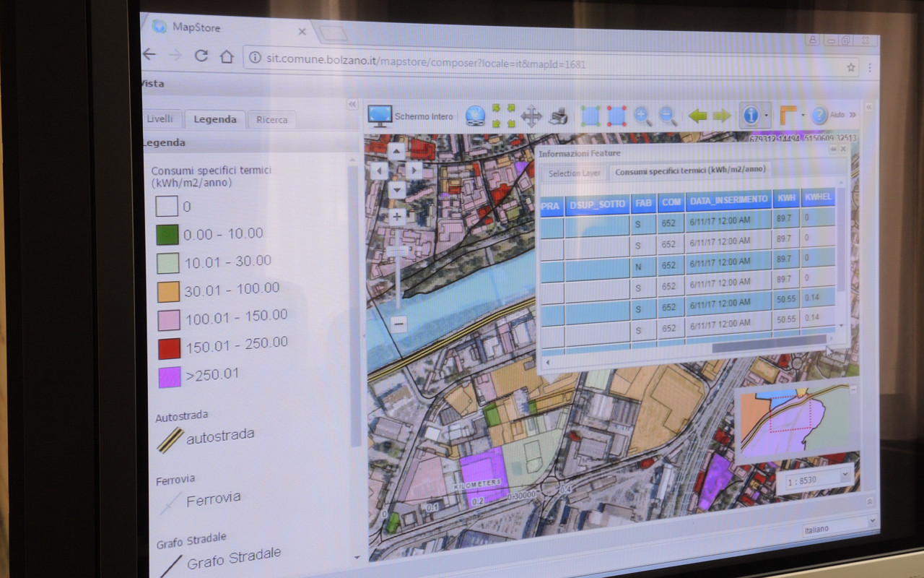924x578 pixels.
Task: Open the map scale 1:8530 dropdown
Action: [x=816, y=478]
